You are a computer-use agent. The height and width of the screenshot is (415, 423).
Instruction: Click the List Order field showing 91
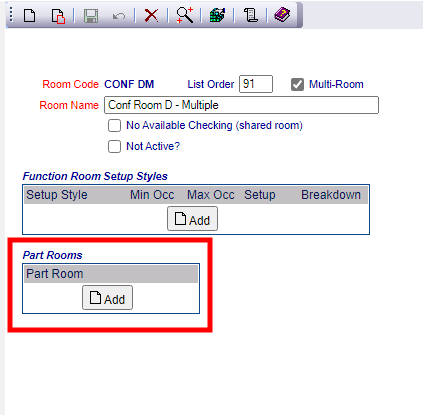256,84
